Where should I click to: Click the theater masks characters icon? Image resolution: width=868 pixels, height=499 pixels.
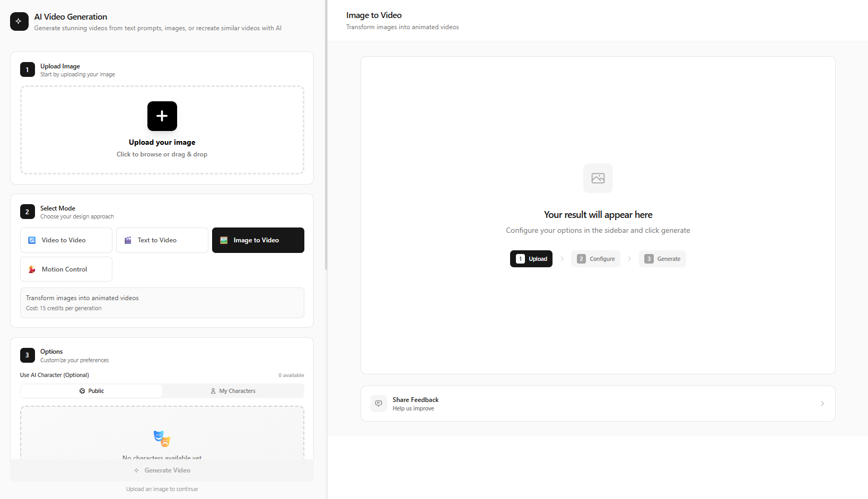162,439
